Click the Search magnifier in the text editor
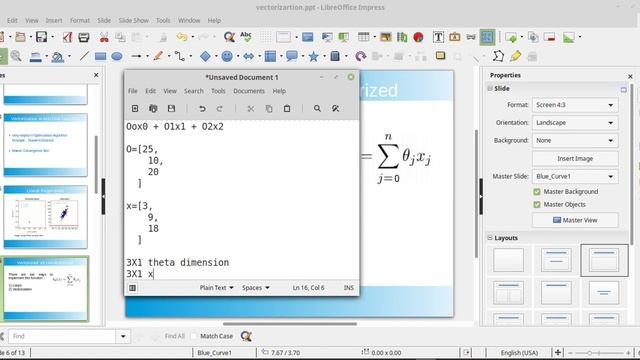The image size is (640, 360). click(317, 109)
